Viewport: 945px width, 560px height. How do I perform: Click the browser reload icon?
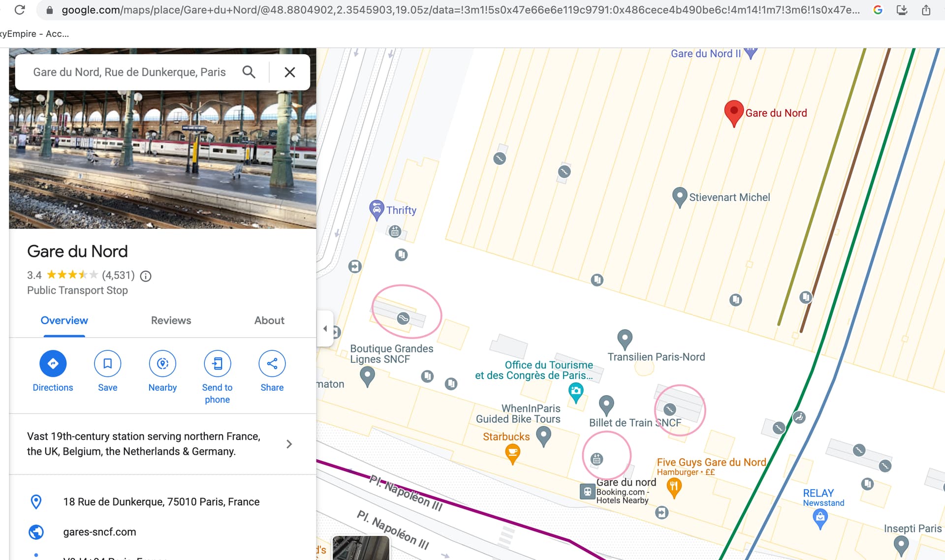click(x=20, y=9)
